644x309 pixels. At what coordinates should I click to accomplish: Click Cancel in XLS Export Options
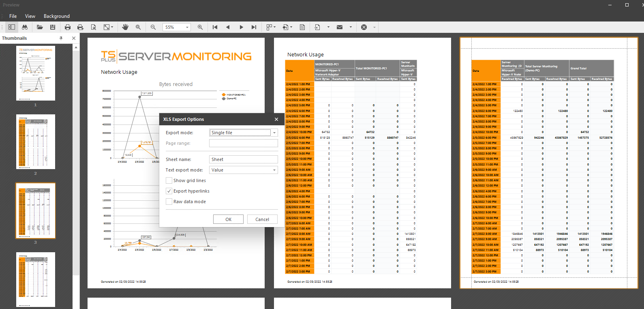[x=262, y=219]
